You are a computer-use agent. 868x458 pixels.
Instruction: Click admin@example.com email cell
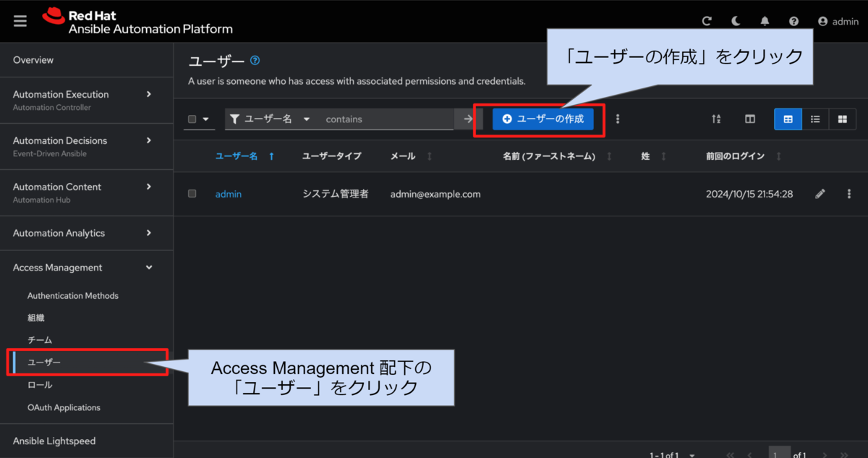[x=435, y=194]
